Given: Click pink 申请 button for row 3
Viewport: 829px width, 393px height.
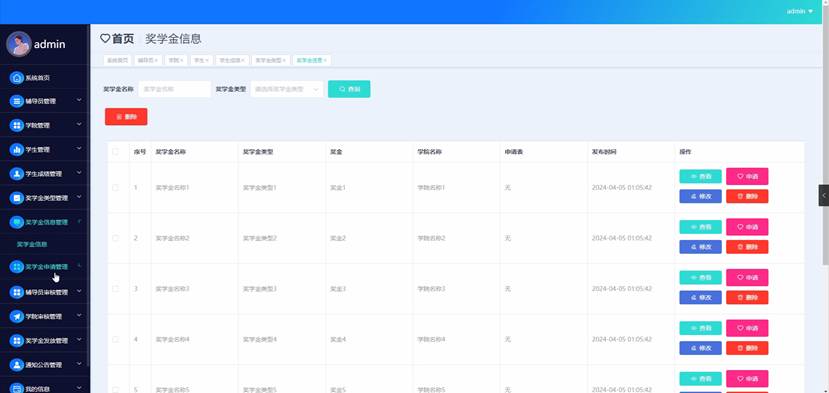Looking at the screenshot, I should tap(747, 277).
